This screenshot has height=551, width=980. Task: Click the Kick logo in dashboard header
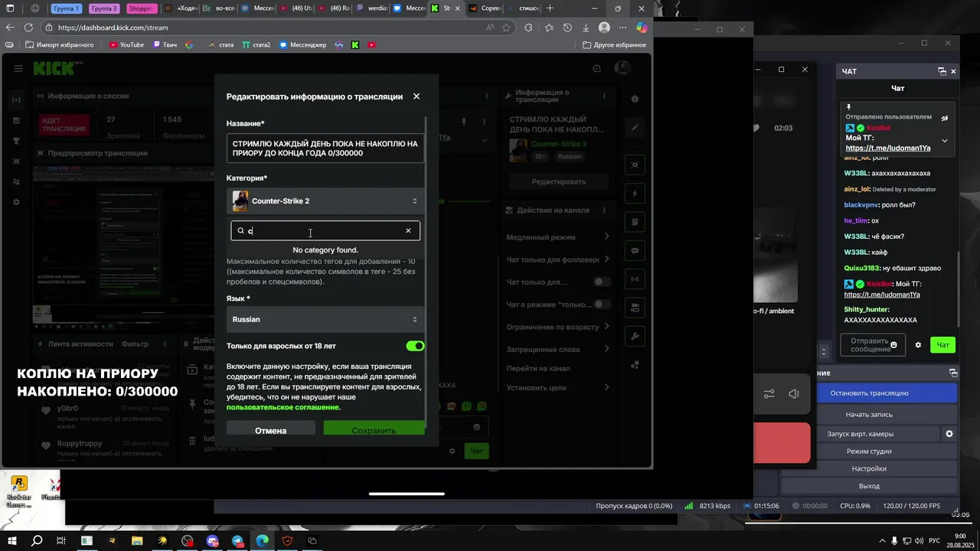pyautogui.click(x=53, y=68)
